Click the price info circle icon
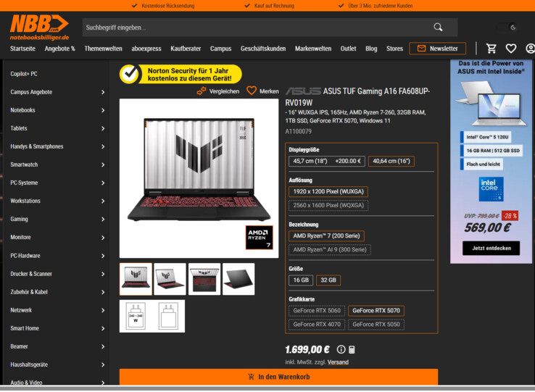This screenshot has width=535, height=392. [x=341, y=349]
